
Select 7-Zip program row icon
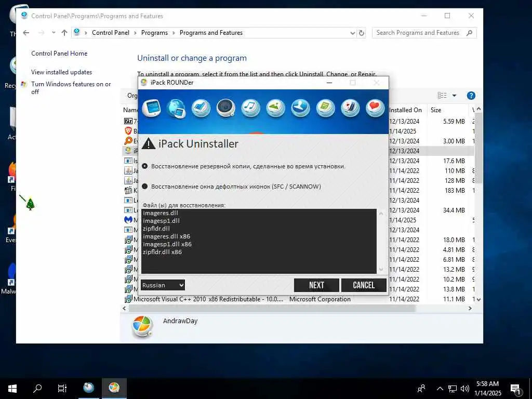coord(128,121)
